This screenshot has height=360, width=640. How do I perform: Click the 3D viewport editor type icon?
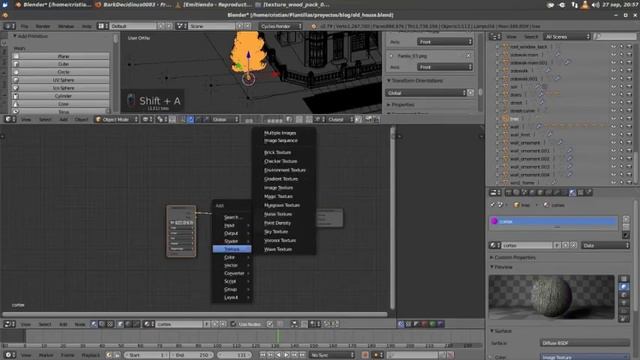pos(9,120)
